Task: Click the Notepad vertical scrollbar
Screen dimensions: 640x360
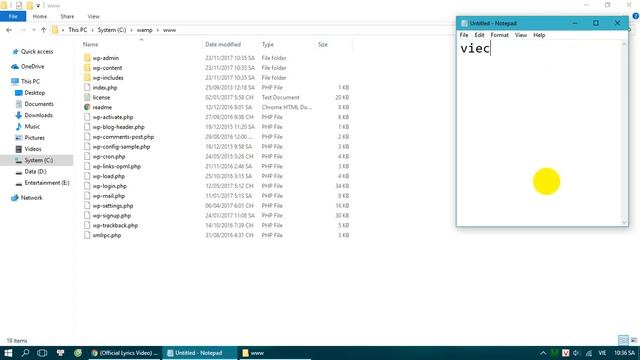Action: (624, 133)
